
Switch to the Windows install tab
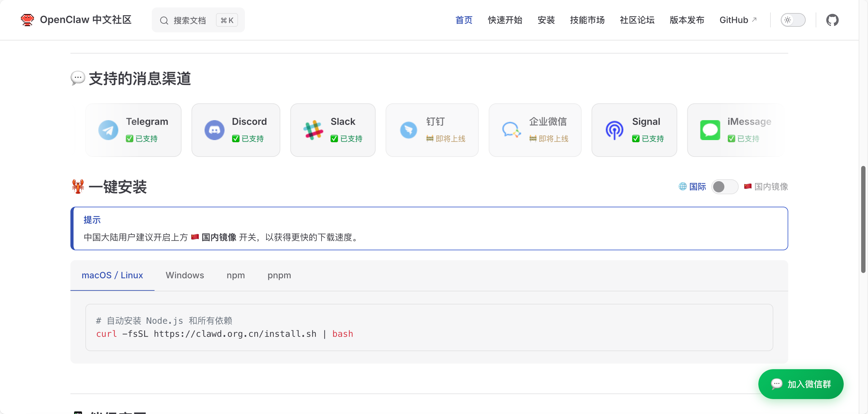click(185, 275)
